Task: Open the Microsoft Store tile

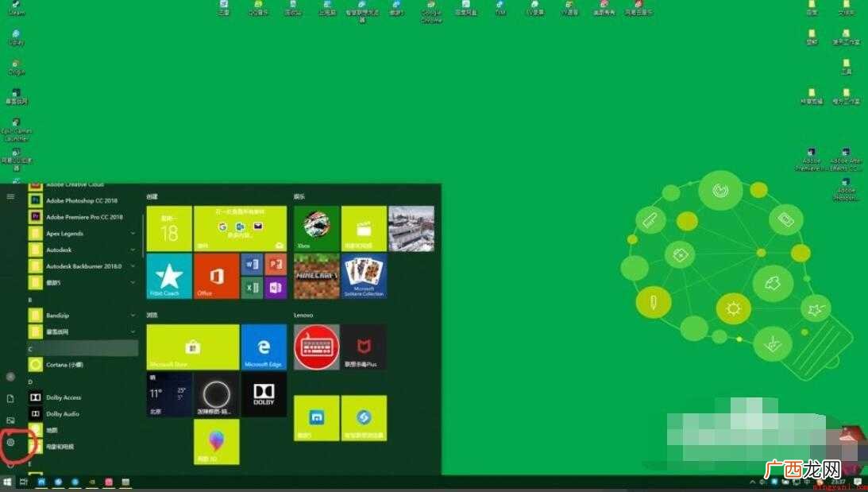Action: click(x=193, y=347)
